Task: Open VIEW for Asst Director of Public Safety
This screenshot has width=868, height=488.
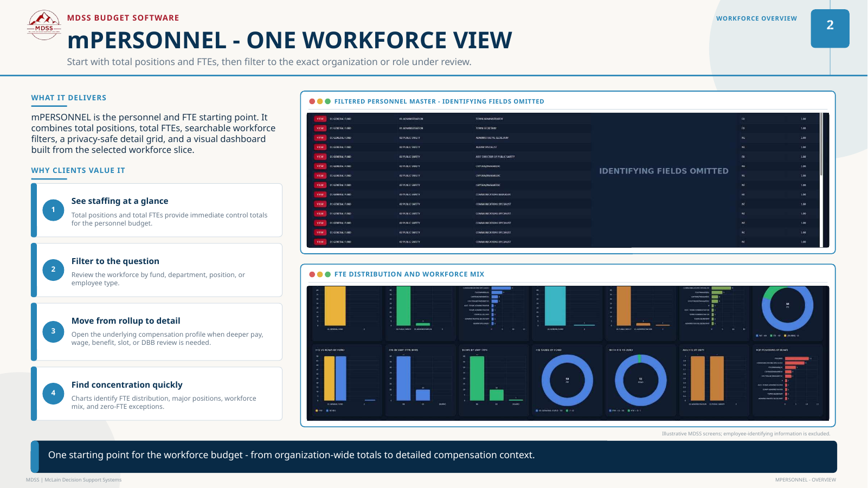Action: click(320, 157)
